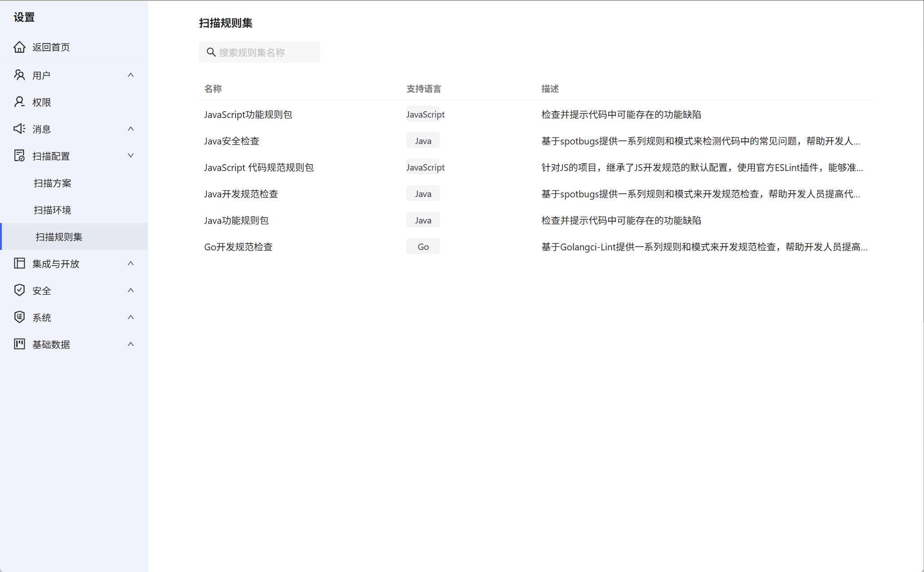924x572 pixels.
Task: Open the 扫描环境 submenu item
Action: tap(52, 210)
